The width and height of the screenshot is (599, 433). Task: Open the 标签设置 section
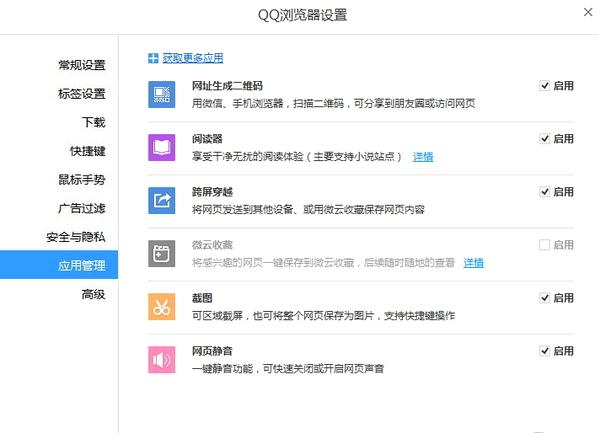[82, 94]
